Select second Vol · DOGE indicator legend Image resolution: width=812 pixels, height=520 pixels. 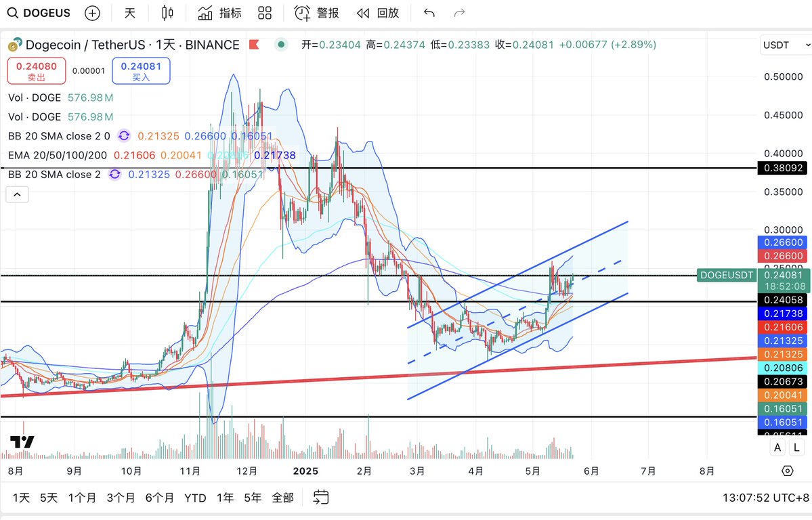point(35,116)
